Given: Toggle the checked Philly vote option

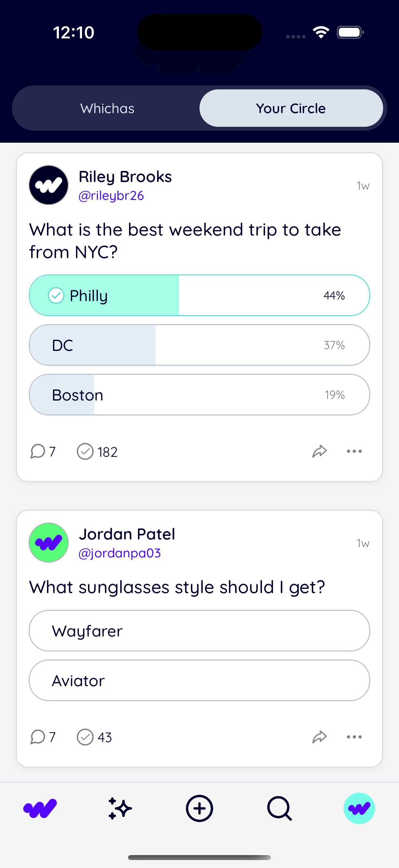Looking at the screenshot, I should [199, 295].
